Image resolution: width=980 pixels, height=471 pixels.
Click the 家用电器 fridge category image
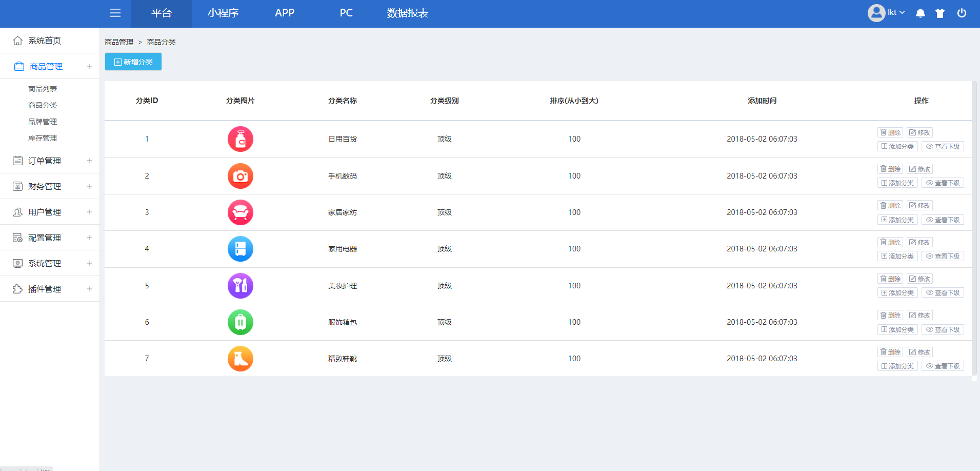tap(240, 249)
